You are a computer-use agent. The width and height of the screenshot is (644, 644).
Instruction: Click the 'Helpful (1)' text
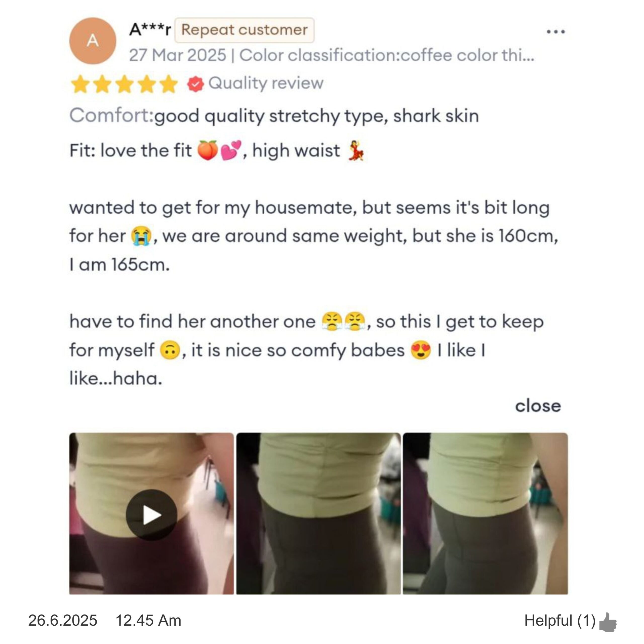[560, 621]
